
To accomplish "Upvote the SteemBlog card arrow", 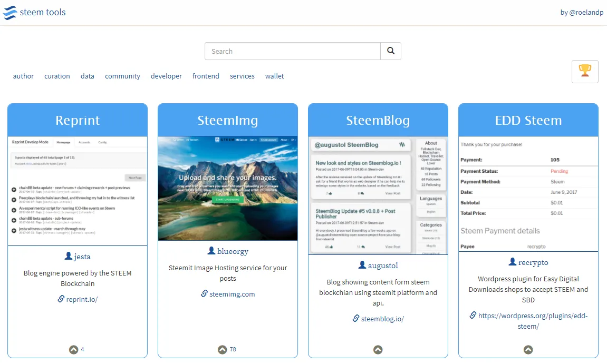I will [x=378, y=350].
